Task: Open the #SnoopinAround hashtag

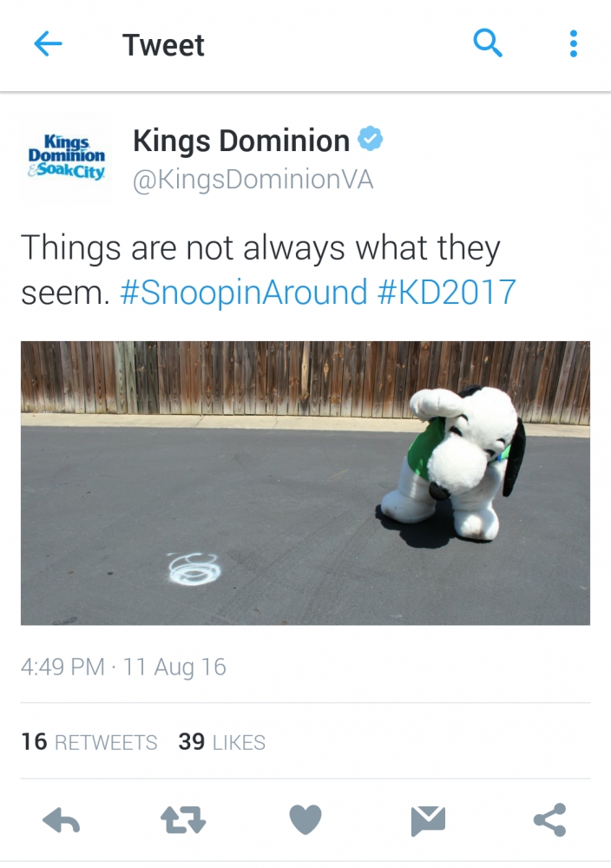Action: tap(244, 292)
